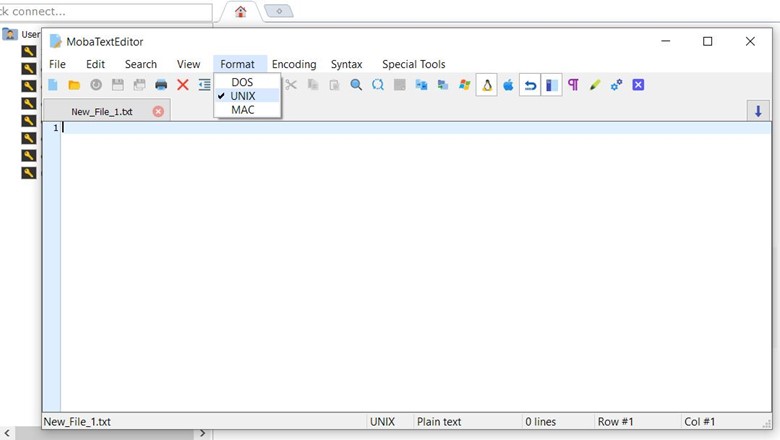Select the checked UNIX format option
The height and width of the screenshot is (440, 780).
tap(247, 95)
